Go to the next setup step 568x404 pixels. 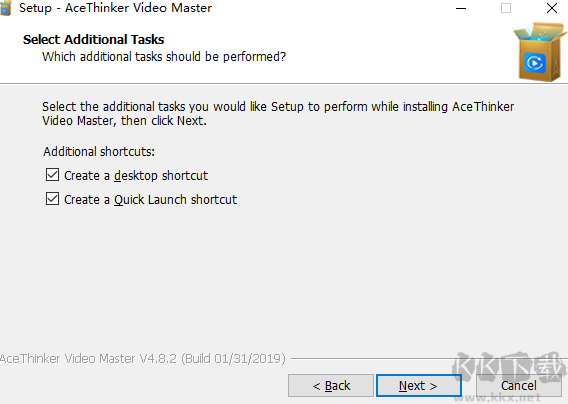[x=418, y=386]
